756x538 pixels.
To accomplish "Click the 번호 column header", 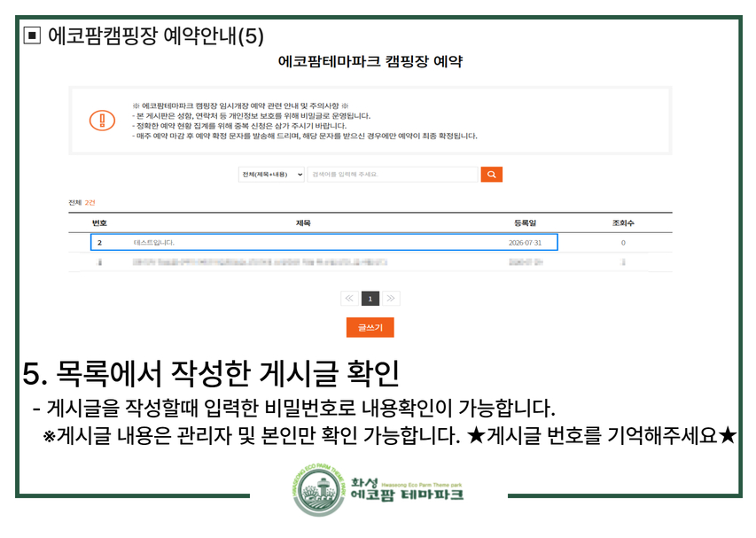I will tap(99, 222).
